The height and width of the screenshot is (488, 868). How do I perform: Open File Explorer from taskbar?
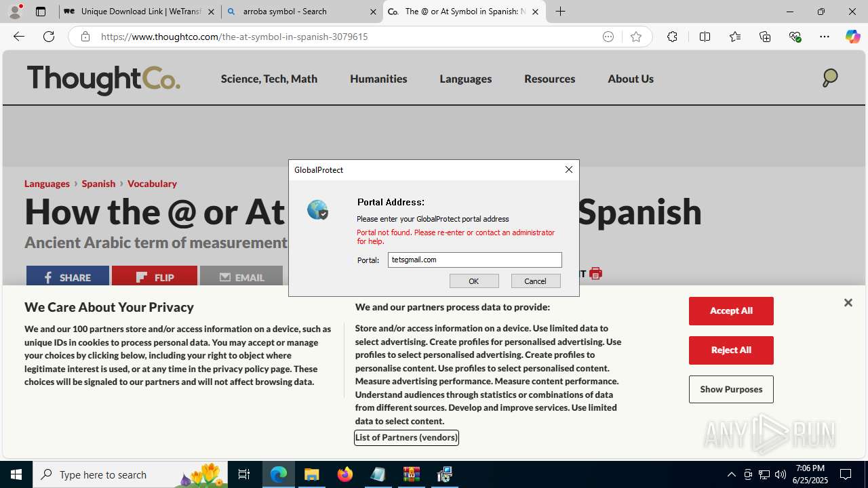click(x=312, y=474)
